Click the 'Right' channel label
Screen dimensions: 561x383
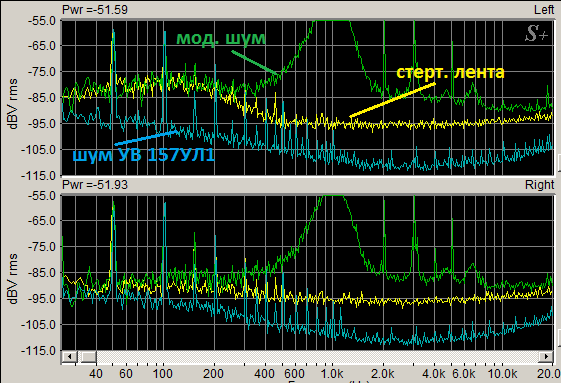tap(540, 185)
